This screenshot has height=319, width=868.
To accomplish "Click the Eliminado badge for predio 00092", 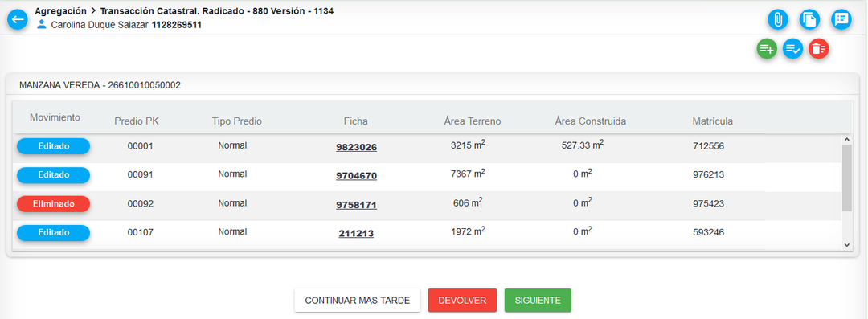I will pyautogui.click(x=54, y=204).
